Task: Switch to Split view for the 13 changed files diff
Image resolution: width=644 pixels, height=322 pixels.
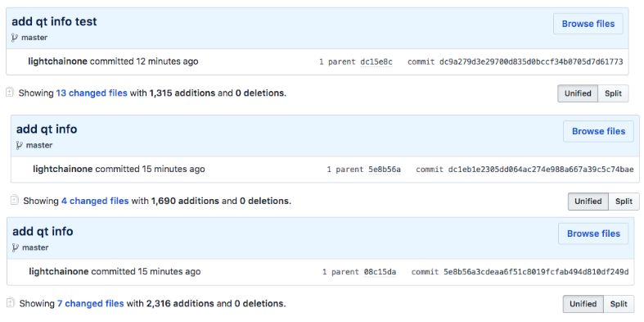Action: tap(613, 93)
